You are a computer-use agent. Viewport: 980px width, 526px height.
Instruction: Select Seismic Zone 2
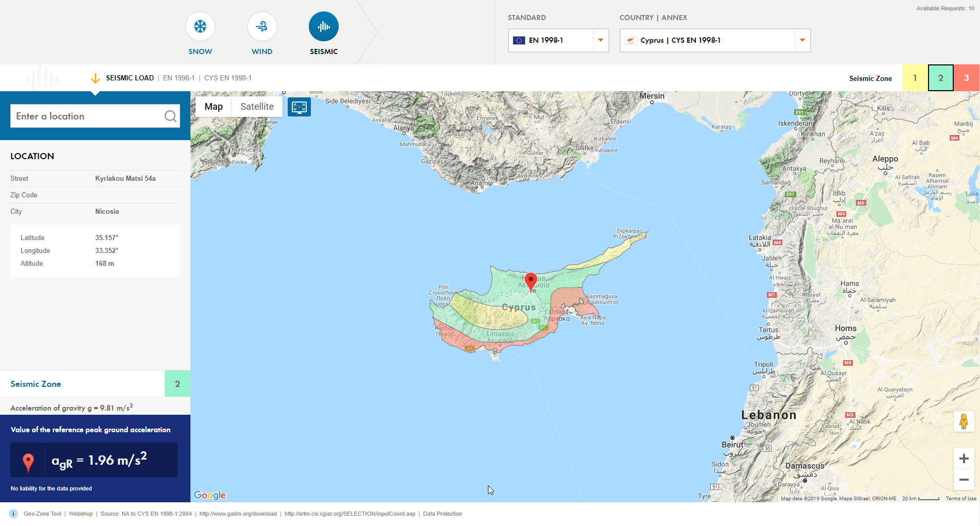click(941, 78)
